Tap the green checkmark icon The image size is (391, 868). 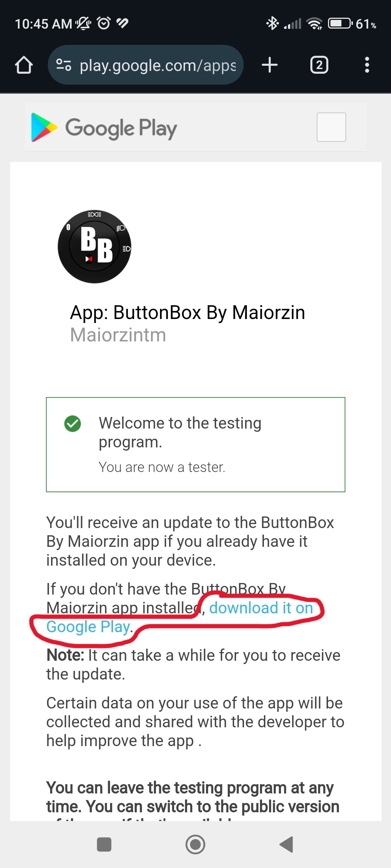72,424
